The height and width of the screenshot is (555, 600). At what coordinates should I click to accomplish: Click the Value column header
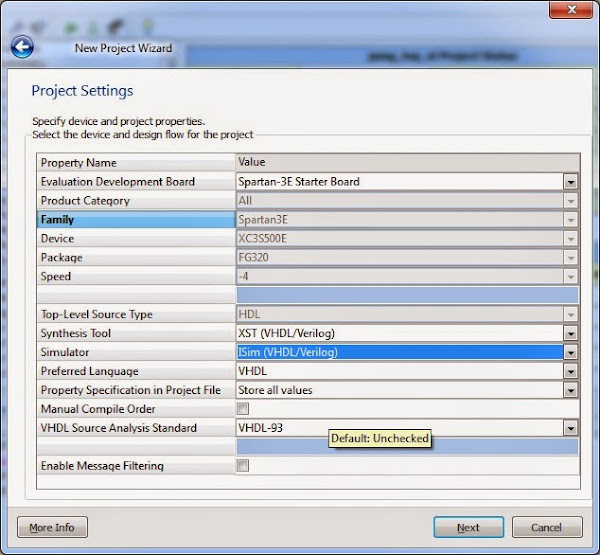(408, 162)
